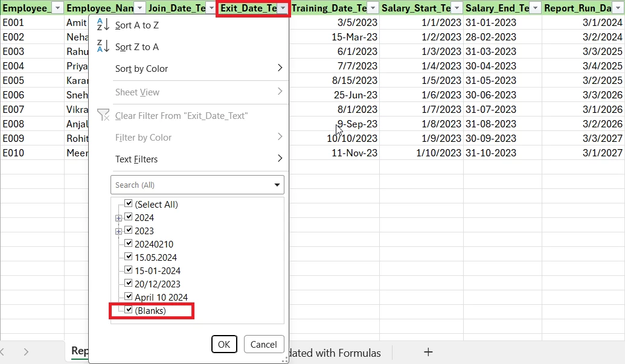Choose Sort Z to A
The image size is (625, 364).
pyautogui.click(x=189, y=47)
